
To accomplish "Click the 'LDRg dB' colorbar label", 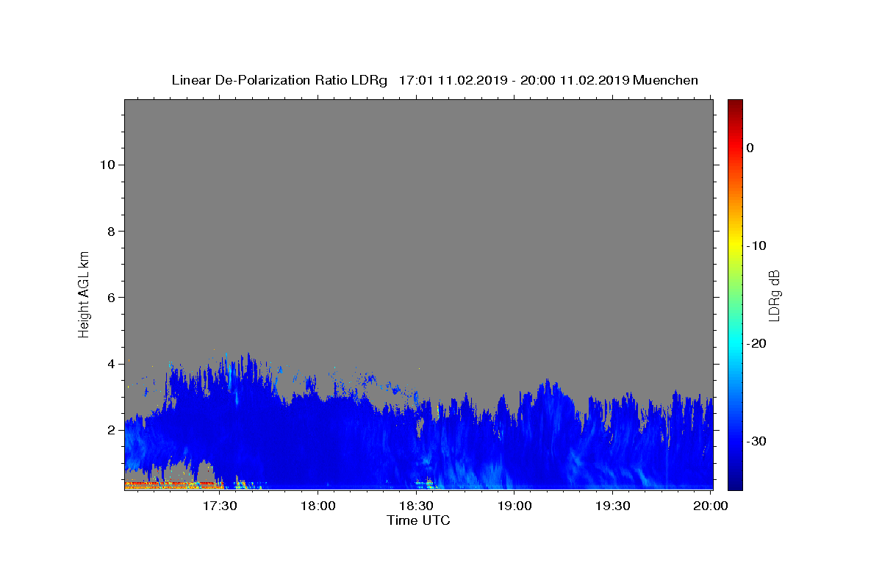I will 773,295.
